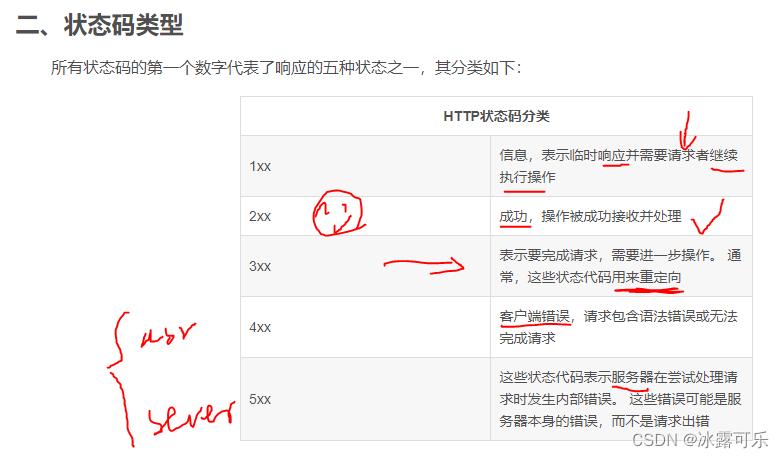Screen dimensions: 784x458
Task: Click the 4xx description beginning 客户端错误
Action: point(618,327)
